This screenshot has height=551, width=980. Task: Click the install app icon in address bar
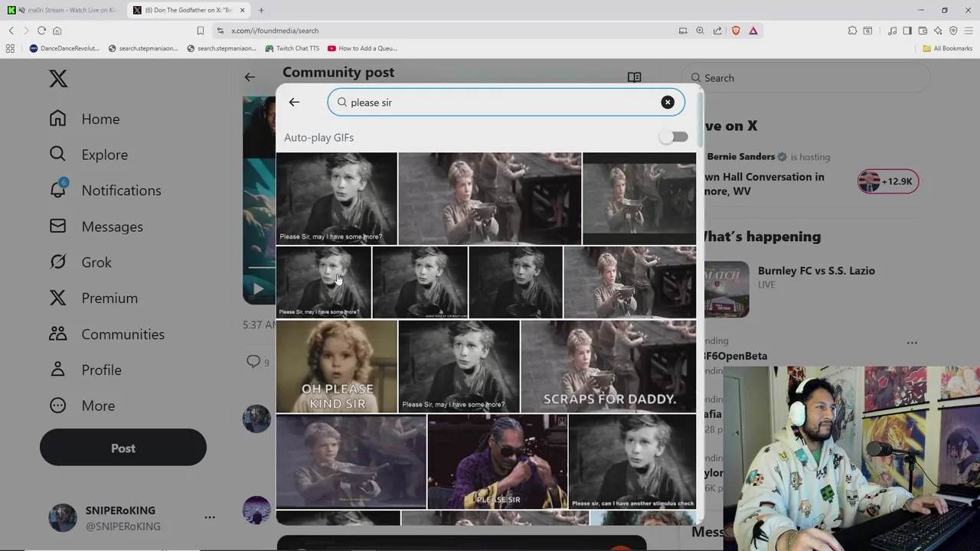(x=683, y=31)
